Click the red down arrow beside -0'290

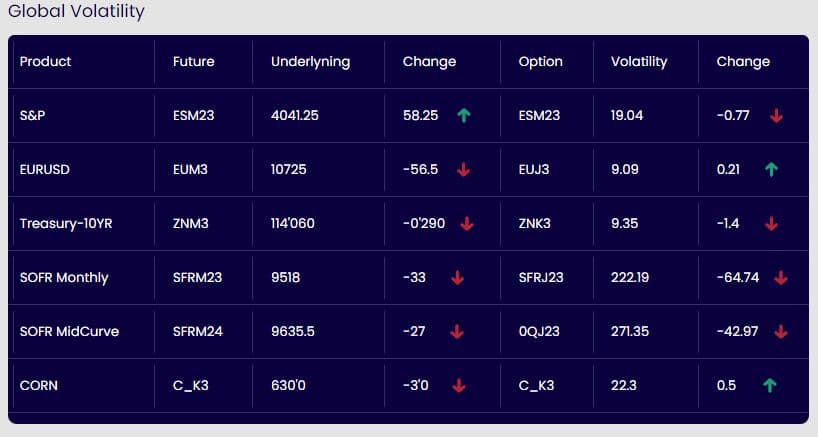pyautogui.click(x=467, y=224)
